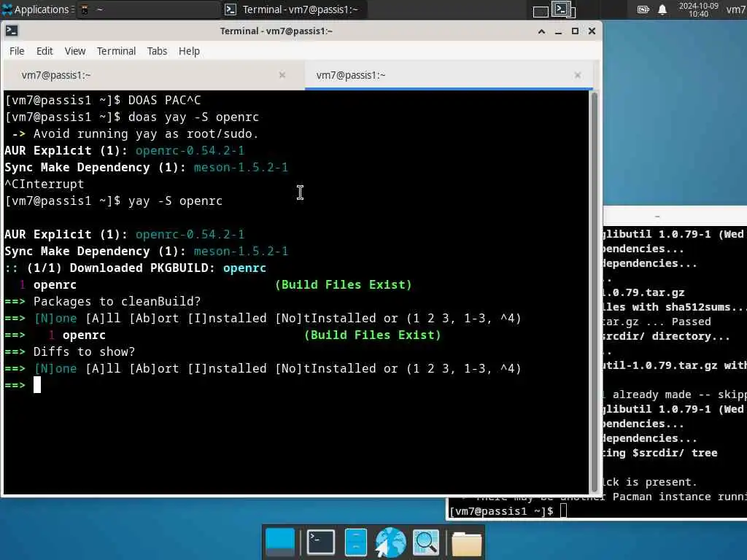
Task: Click the terminal vertical scrollbar
Action: (x=594, y=292)
